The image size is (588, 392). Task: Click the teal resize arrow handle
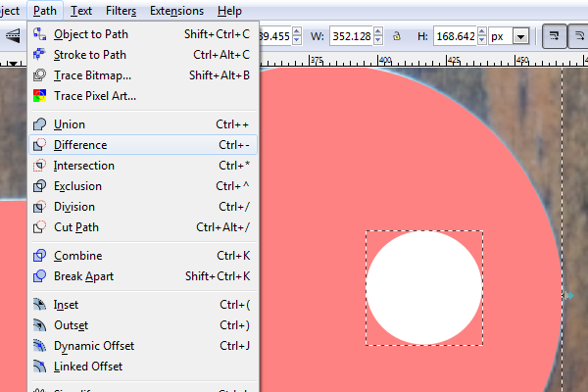[x=569, y=296]
